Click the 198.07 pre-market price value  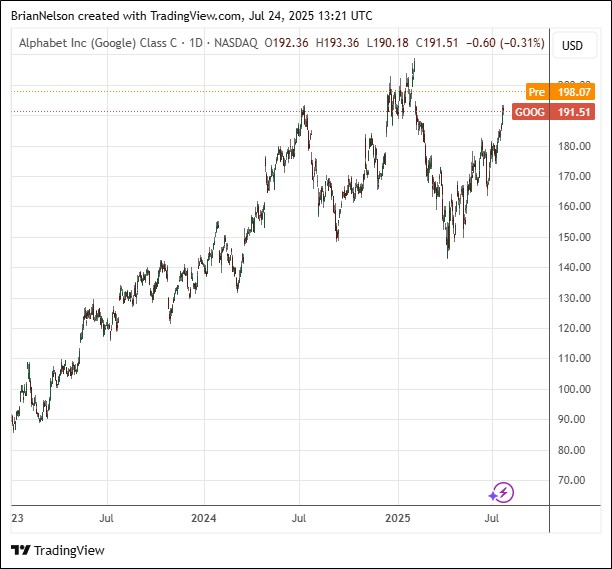[574, 92]
